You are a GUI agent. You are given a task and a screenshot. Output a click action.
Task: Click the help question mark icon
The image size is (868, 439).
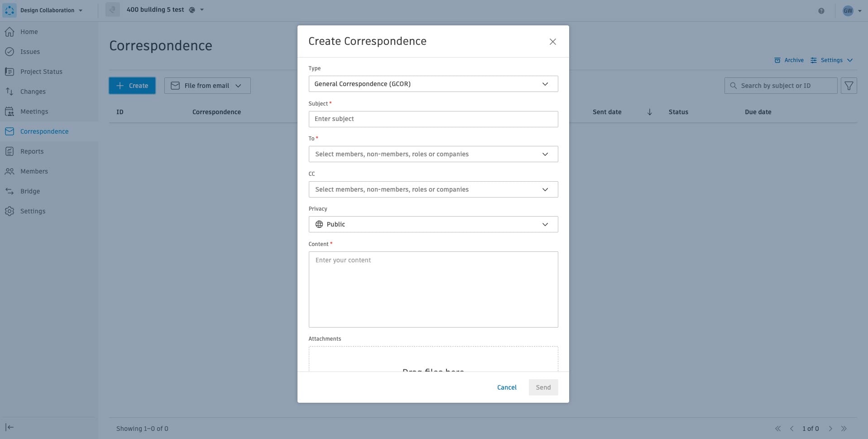pyautogui.click(x=821, y=11)
